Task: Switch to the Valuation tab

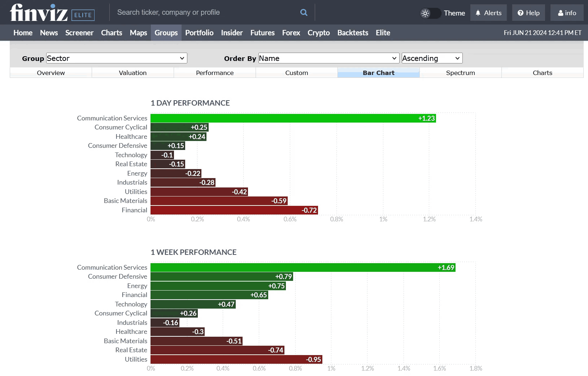Action: [132, 72]
